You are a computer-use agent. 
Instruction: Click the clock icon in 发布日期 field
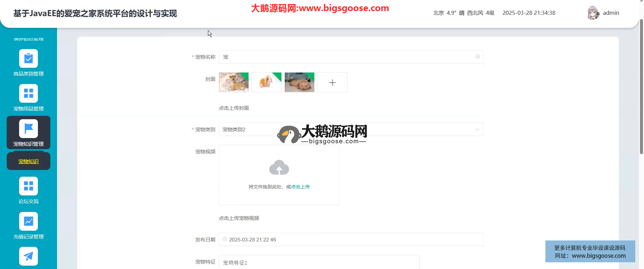(x=225, y=239)
